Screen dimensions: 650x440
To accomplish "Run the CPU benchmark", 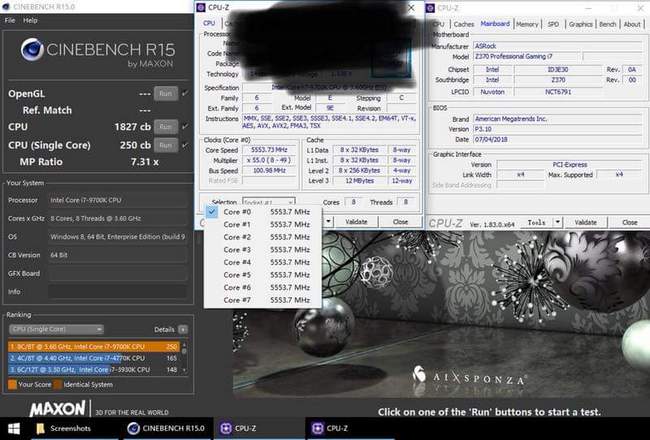I will click(166, 127).
